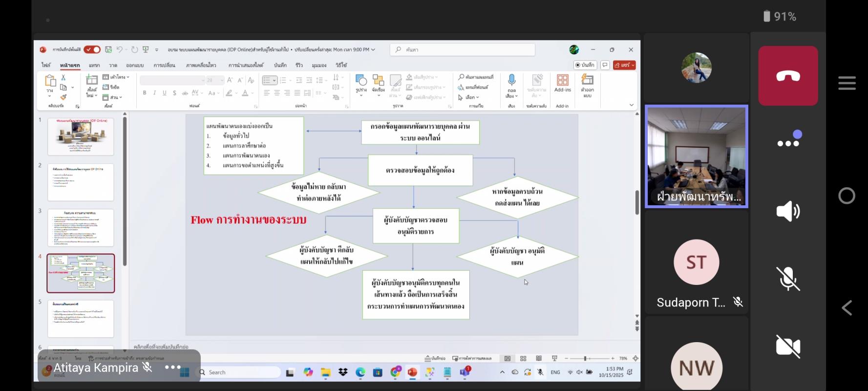Click the speaker audio icon

[x=787, y=211]
